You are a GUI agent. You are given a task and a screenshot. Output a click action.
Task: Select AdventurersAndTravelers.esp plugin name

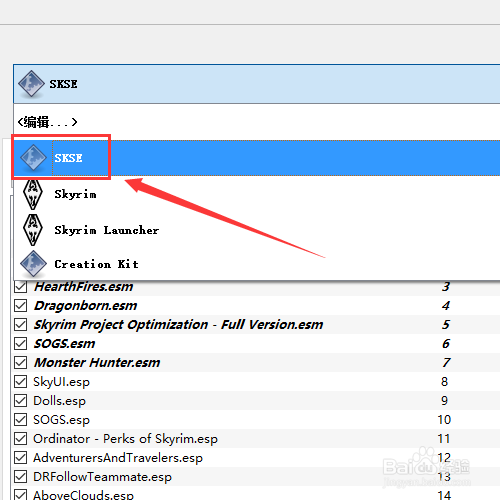click(118, 458)
